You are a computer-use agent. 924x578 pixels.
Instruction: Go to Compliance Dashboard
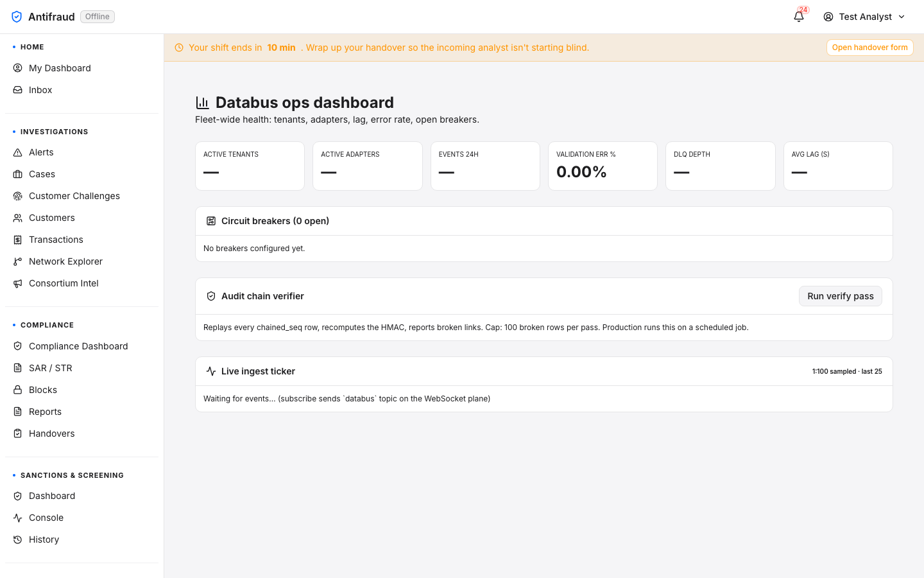pos(81,346)
